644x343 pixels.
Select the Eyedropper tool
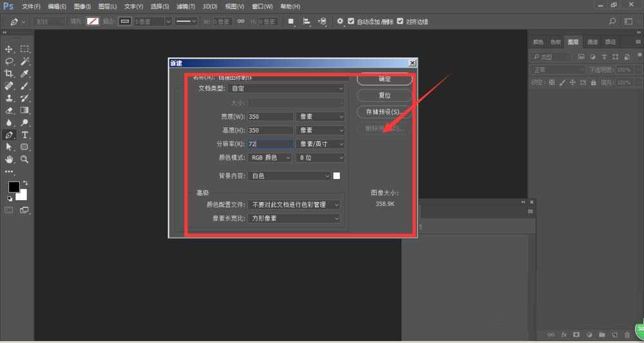24,74
